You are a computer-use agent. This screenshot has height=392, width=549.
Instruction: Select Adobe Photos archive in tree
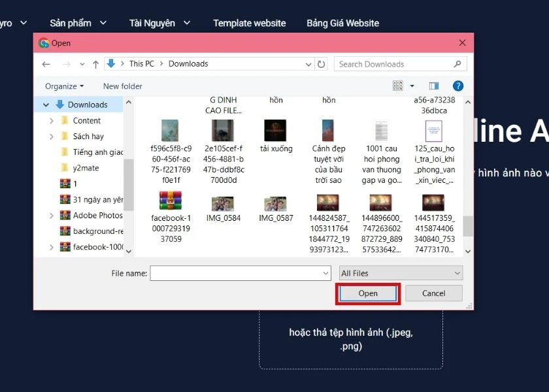click(x=97, y=215)
